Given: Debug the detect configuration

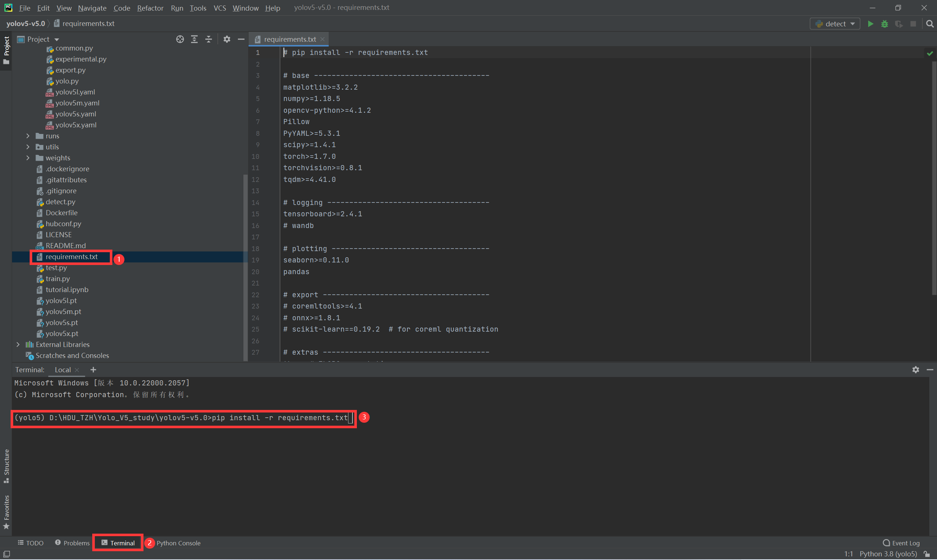Looking at the screenshot, I should 885,24.
